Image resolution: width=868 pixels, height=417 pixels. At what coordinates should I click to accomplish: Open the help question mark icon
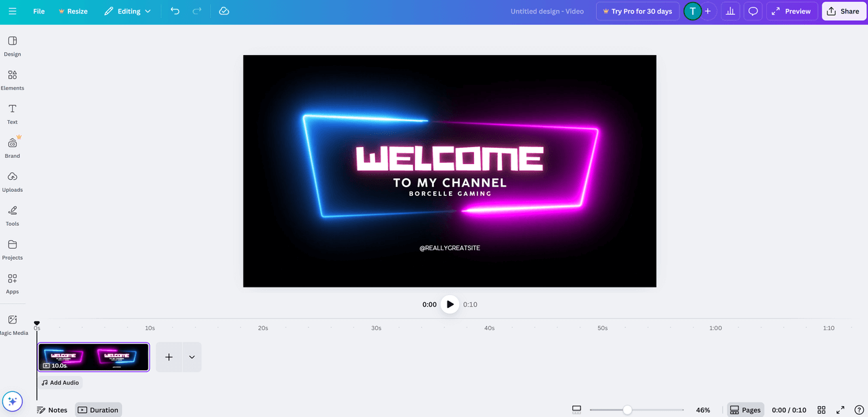pyautogui.click(x=859, y=410)
